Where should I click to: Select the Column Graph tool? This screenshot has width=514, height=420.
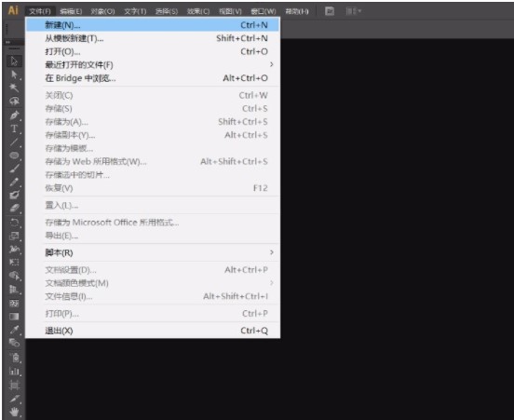(x=14, y=372)
